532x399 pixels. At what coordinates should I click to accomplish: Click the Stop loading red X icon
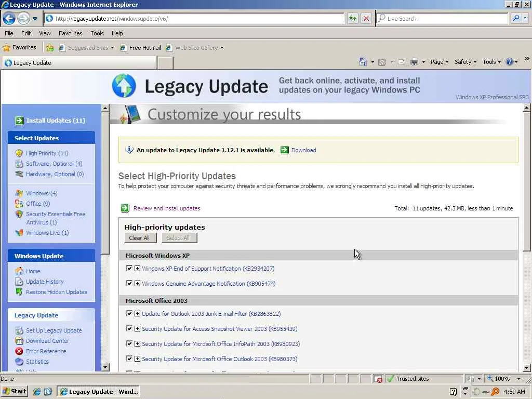[366, 18]
